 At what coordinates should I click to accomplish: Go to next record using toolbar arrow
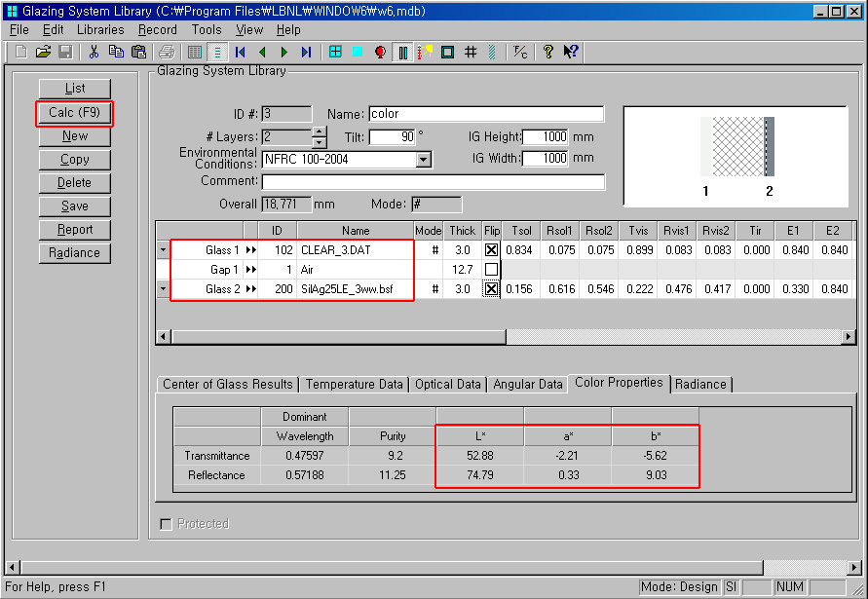(x=284, y=52)
